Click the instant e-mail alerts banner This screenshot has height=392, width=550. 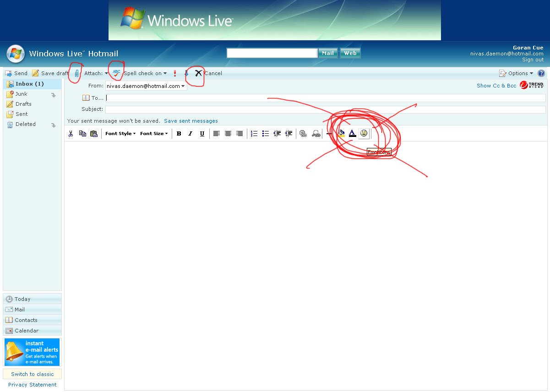32,352
